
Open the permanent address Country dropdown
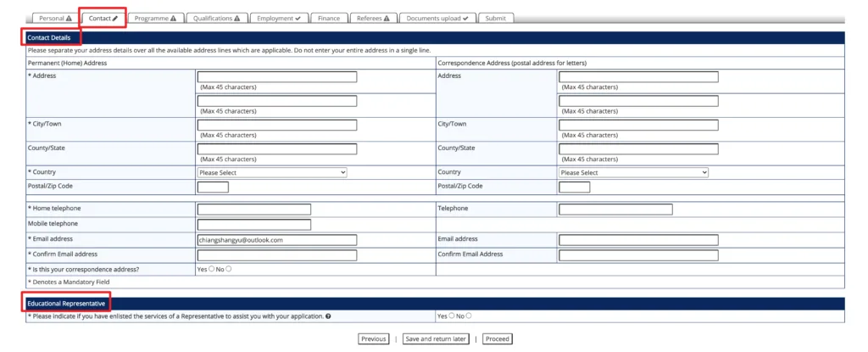(x=272, y=172)
